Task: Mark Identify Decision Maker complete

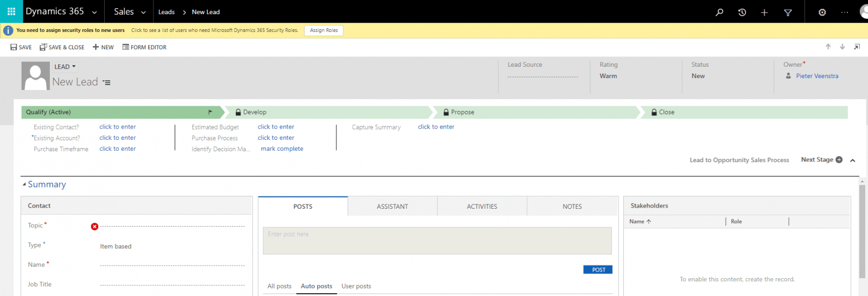Action: tap(282, 149)
